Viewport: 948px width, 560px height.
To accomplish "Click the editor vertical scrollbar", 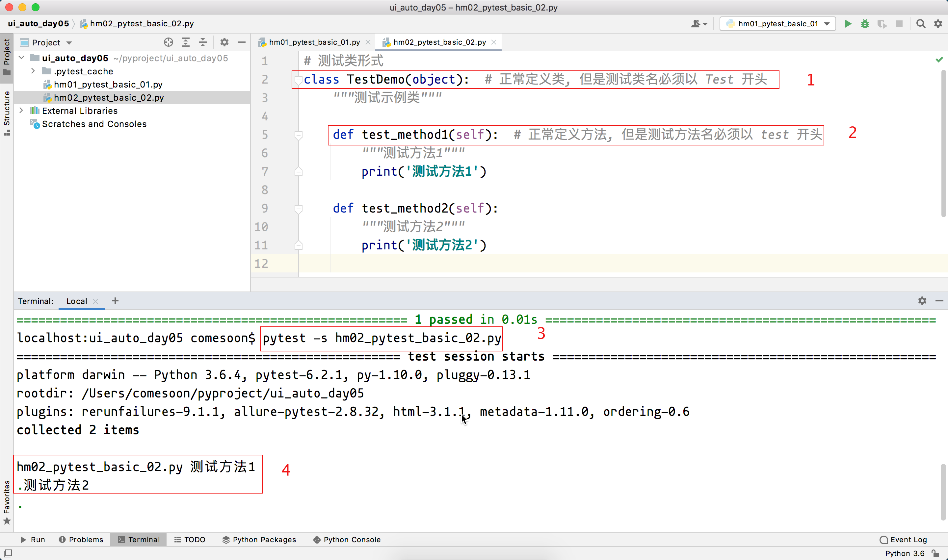I will tap(944, 143).
